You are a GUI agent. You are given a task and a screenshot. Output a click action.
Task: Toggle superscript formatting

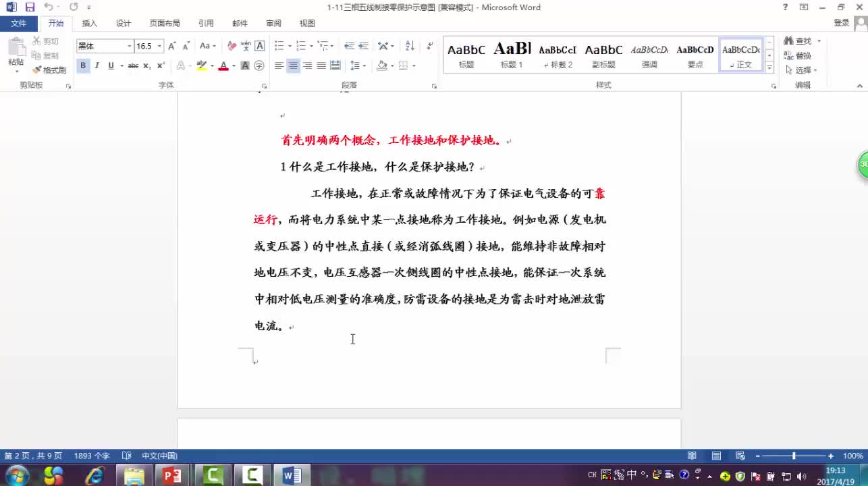pos(161,65)
